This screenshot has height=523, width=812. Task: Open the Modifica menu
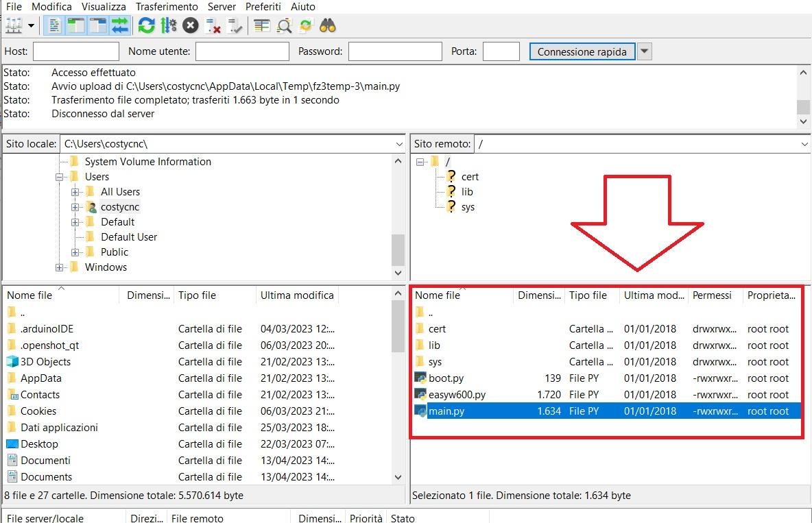(52, 7)
